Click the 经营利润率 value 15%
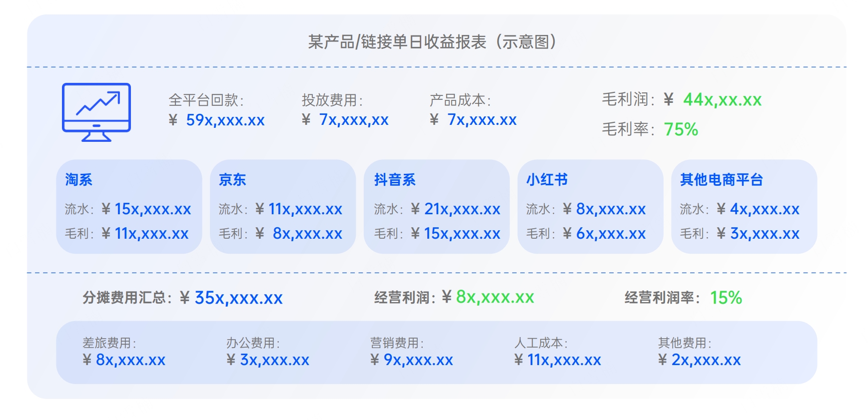868x420 pixels. pos(726,298)
